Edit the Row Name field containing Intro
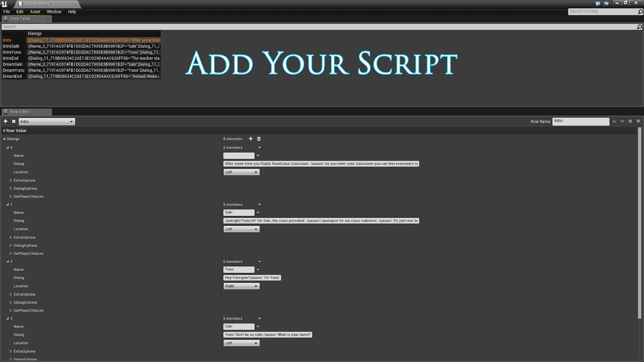The width and height of the screenshot is (644, 362). (580, 121)
